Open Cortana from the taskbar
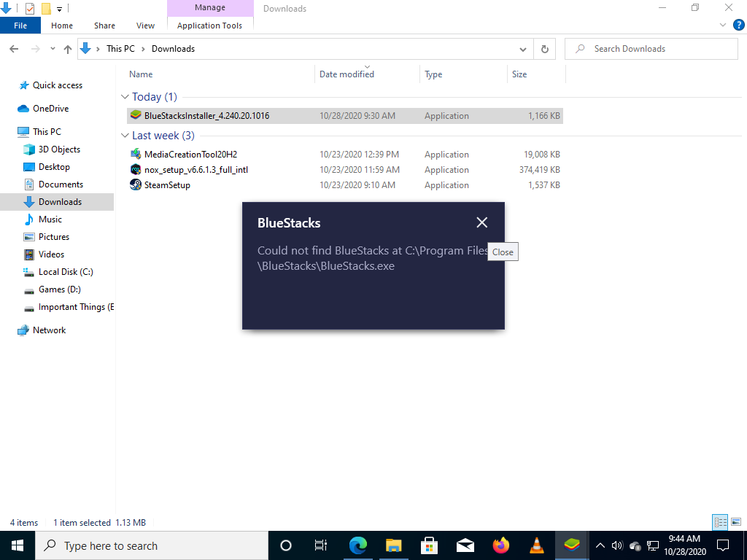 [286, 545]
